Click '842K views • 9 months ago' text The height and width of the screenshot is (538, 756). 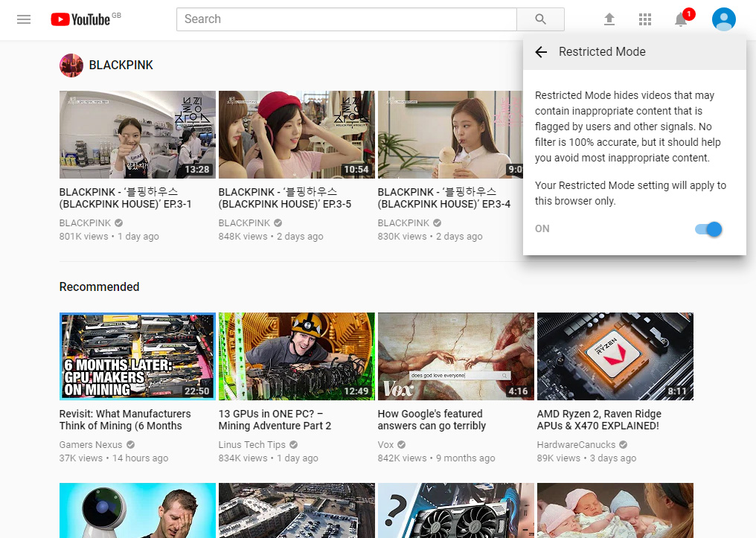[x=436, y=458]
